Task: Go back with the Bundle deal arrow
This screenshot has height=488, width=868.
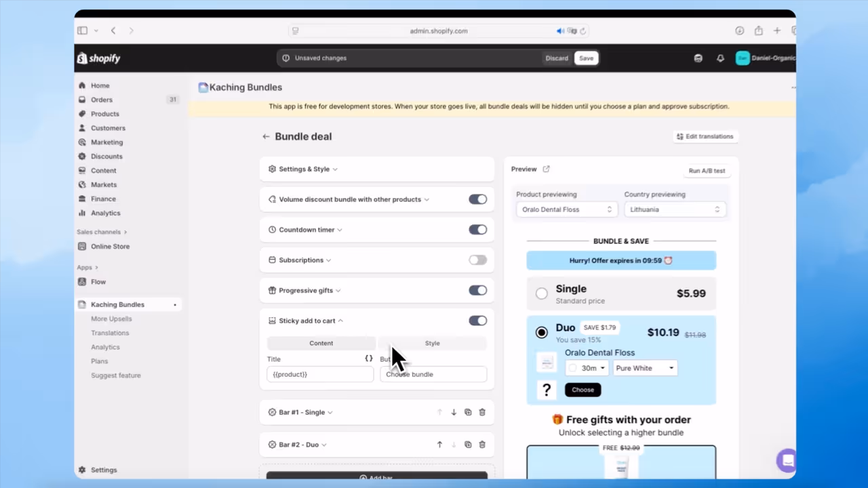Action: [x=266, y=136]
